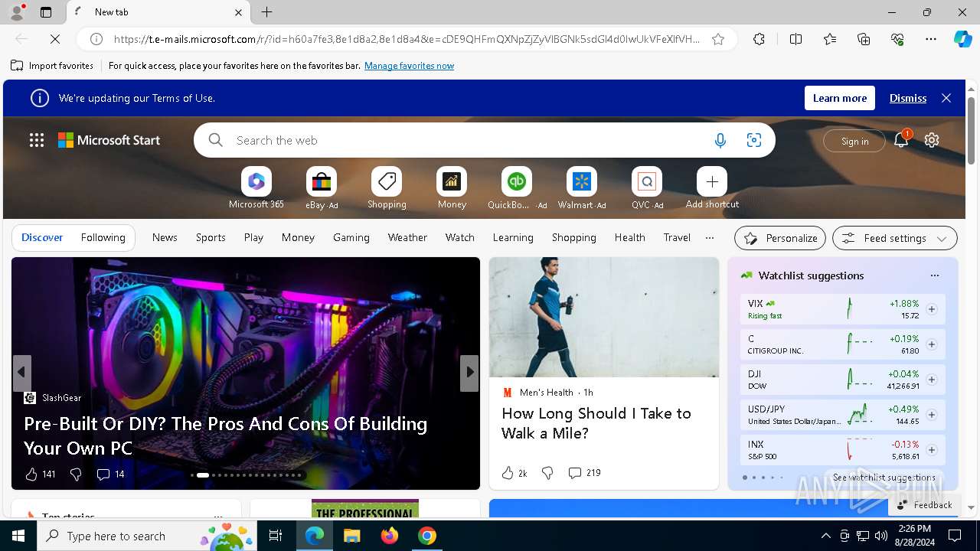Select the Following tab
Screen dimensions: 980x551
click(103, 237)
